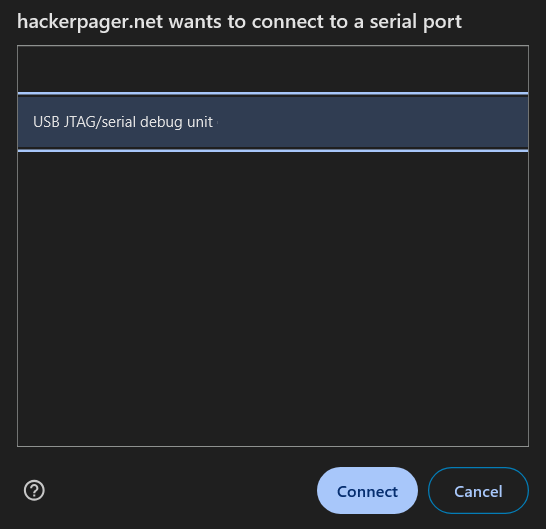
Task: Hit the blue Connect button
Action: click(x=367, y=490)
